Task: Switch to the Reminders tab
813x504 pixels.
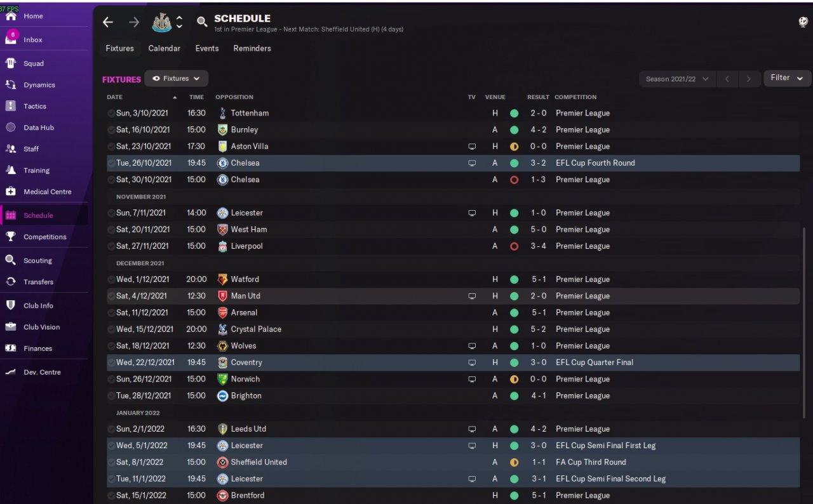Action: pos(252,48)
